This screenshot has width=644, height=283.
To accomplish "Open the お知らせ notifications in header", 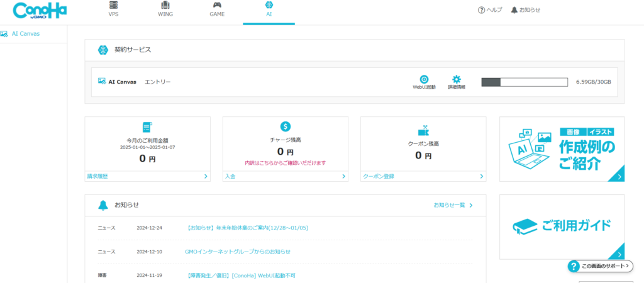I will 526,10.
